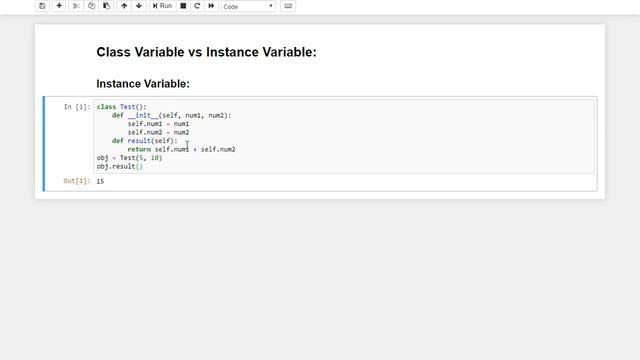Move the selected cell down
Viewport: 640px width, 360px height.
coord(139,6)
